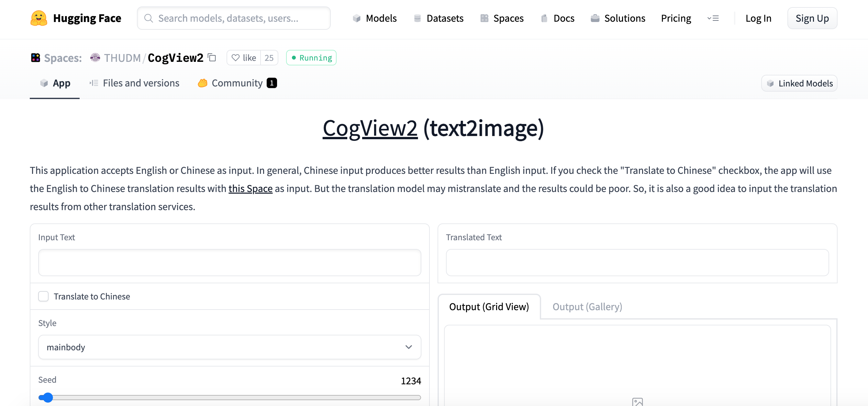This screenshot has height=406, width=868.
Task: Copy the CogView2 space name icon
Action: pyautogui.click(x=212, y=58)
